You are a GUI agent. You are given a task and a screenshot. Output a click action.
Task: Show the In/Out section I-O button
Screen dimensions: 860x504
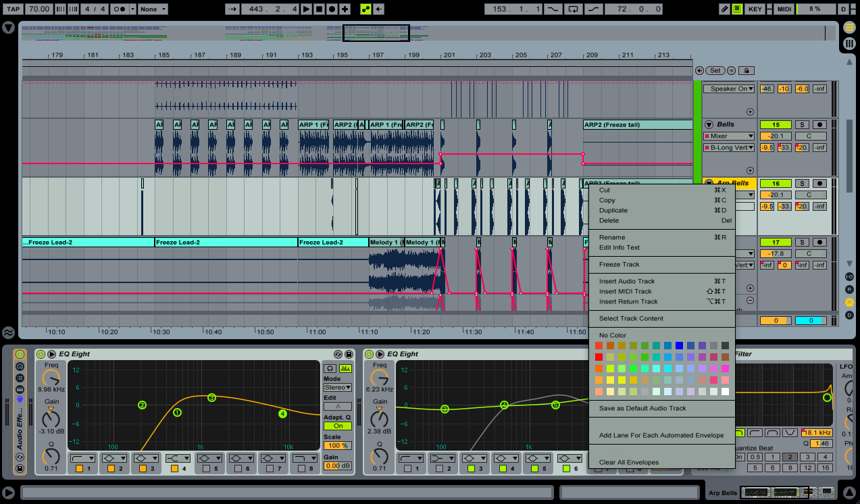pyautogui.click(x=850, y=276)
